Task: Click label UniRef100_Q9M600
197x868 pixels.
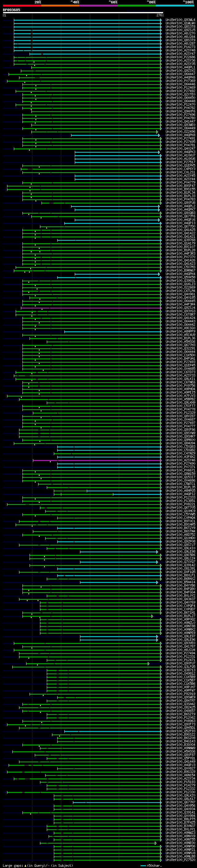Action: click(x=180, y=440)
